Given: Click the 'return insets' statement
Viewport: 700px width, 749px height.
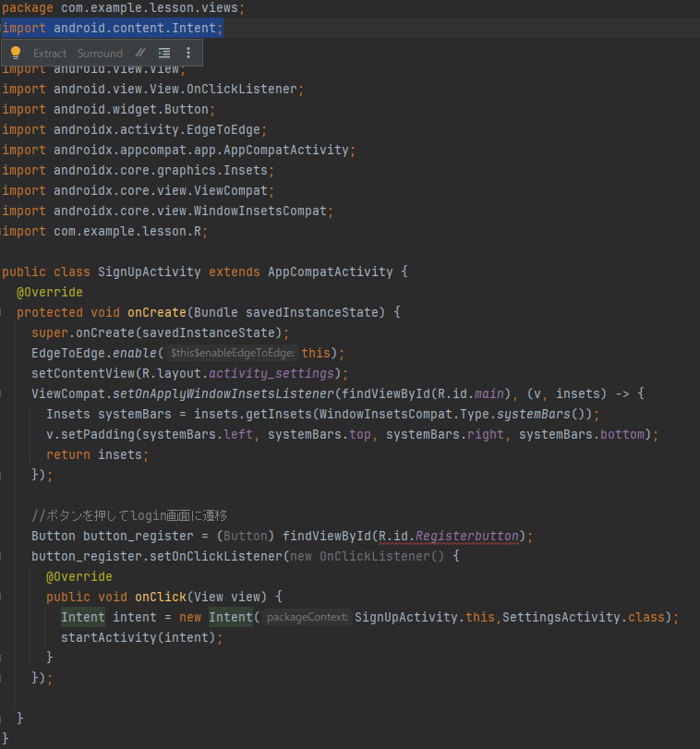Looking at the screenshot, I should [x=97, y=454].
